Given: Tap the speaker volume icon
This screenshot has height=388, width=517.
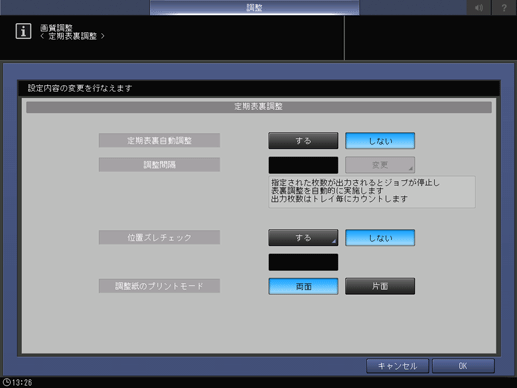Looking at the screenshot, I should coord(479,8).
